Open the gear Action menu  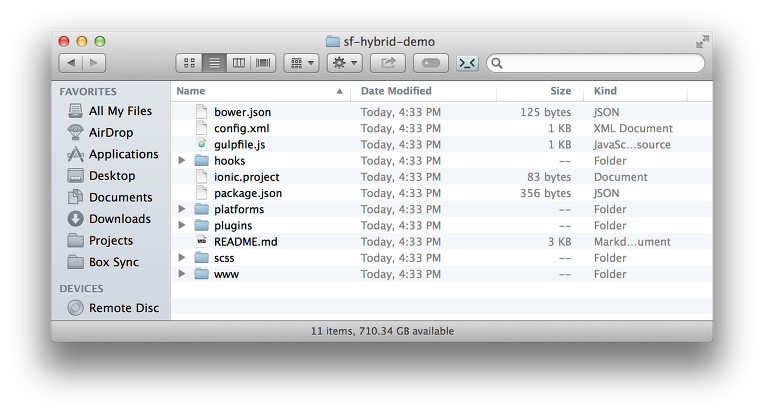tap(345, 63)
